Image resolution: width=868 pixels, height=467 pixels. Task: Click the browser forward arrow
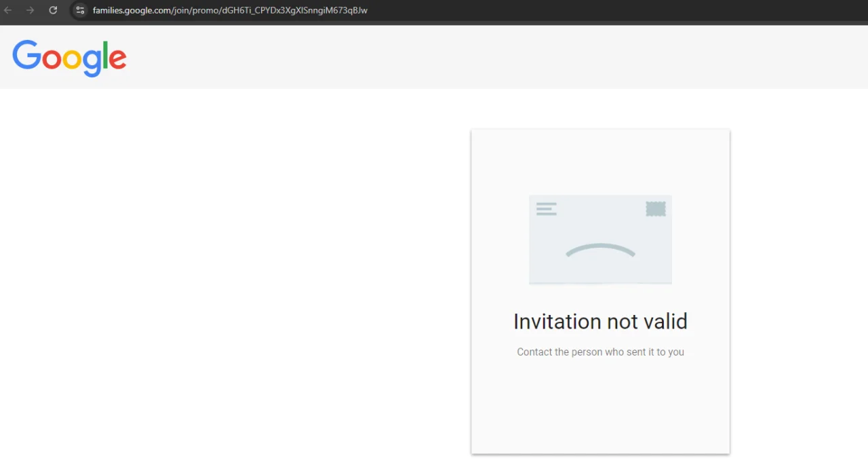click(30, 10)
